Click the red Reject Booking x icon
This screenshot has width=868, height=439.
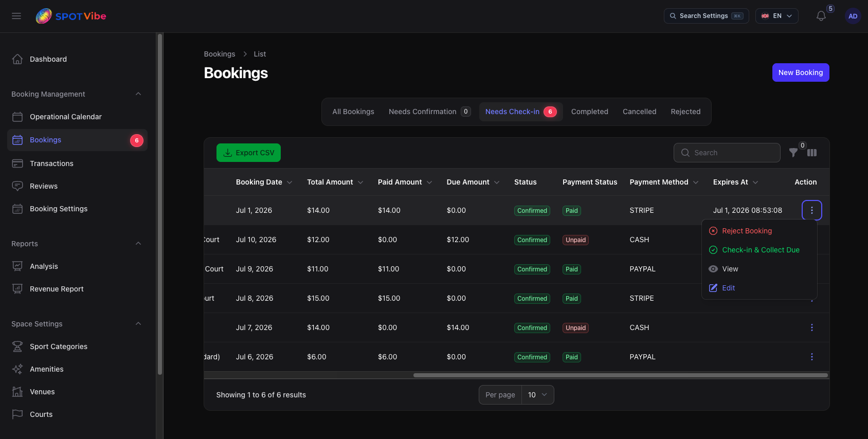(x=713, y=231)
